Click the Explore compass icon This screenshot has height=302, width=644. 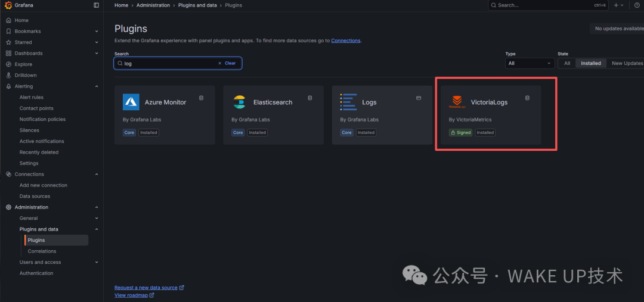click(8, 64)
